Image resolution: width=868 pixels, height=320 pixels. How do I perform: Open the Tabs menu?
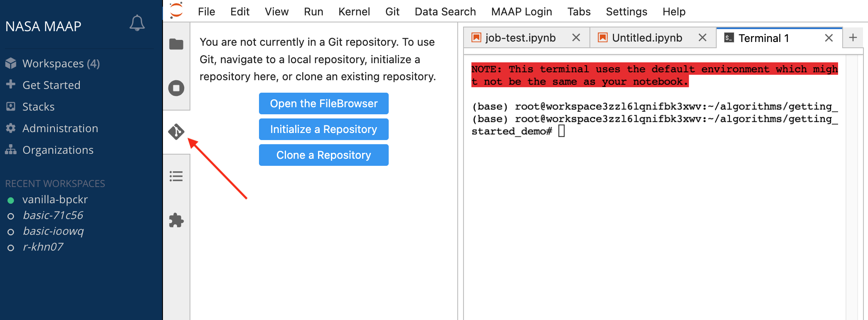(579, 12)
